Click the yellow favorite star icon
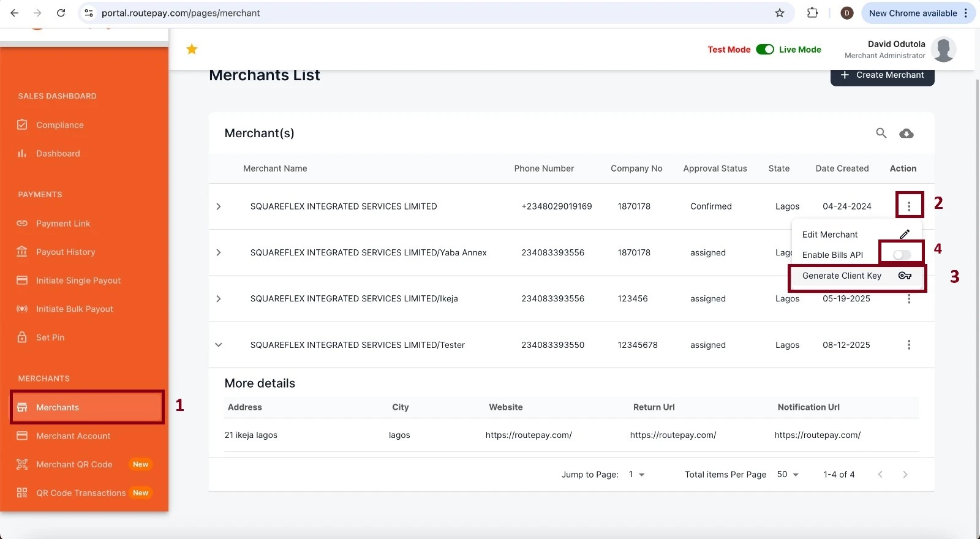 tap(192, 49)
